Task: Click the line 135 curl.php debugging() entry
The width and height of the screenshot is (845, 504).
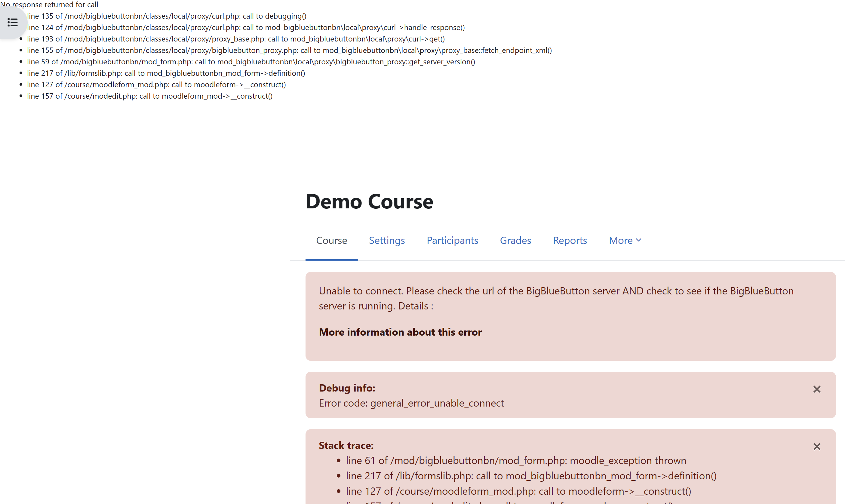Action: (x=166, y=16)
